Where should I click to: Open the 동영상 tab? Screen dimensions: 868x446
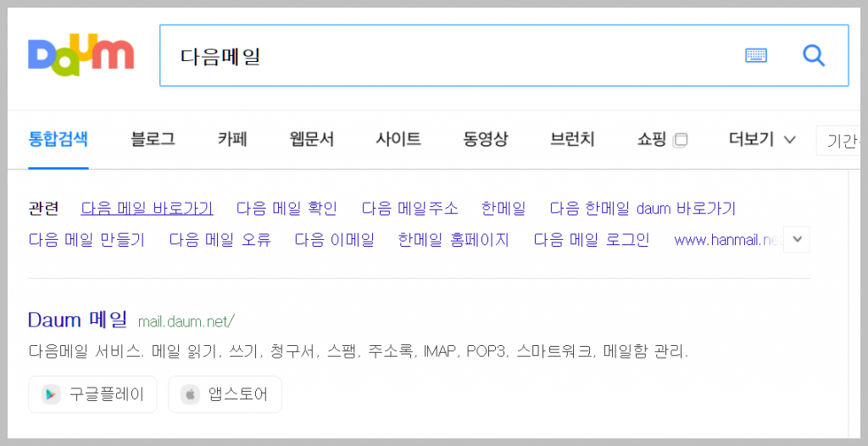(x=485, y=140)
